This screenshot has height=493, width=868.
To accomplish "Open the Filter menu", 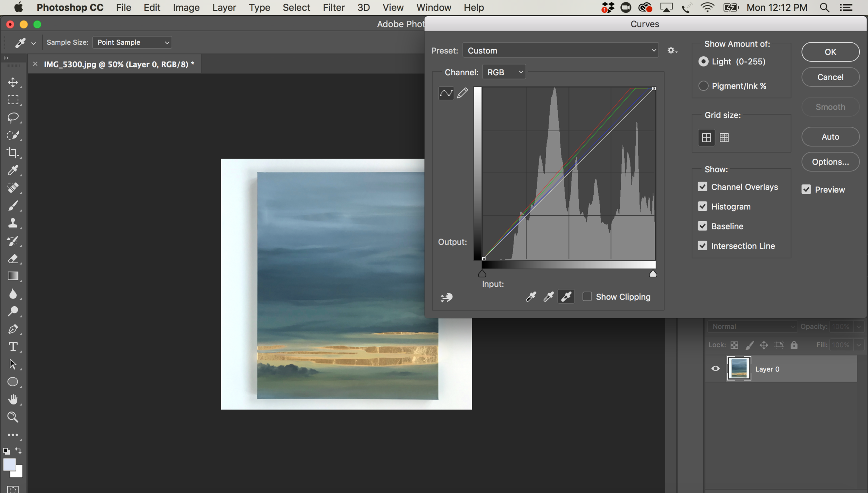I will click(x=334, y=7).
